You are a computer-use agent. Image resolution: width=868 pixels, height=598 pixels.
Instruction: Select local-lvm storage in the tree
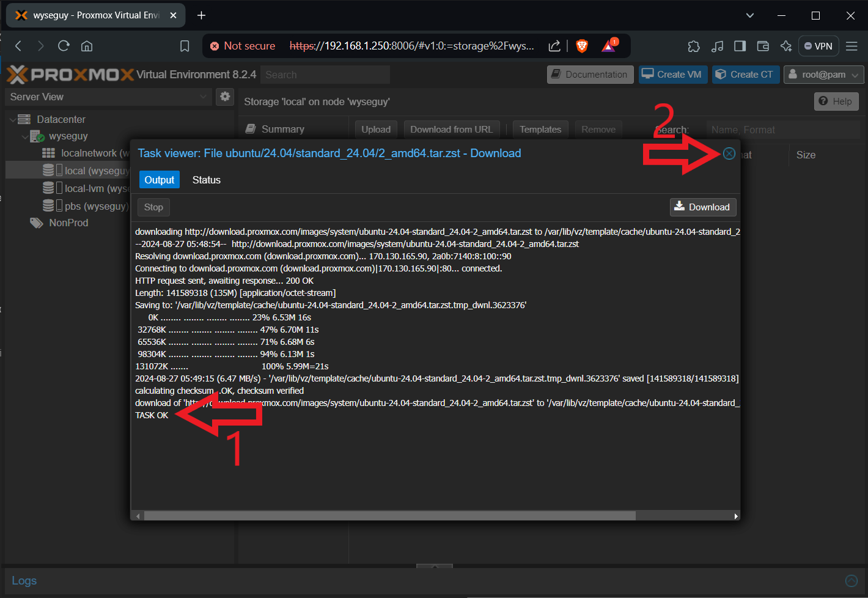(x=86, y=188)
